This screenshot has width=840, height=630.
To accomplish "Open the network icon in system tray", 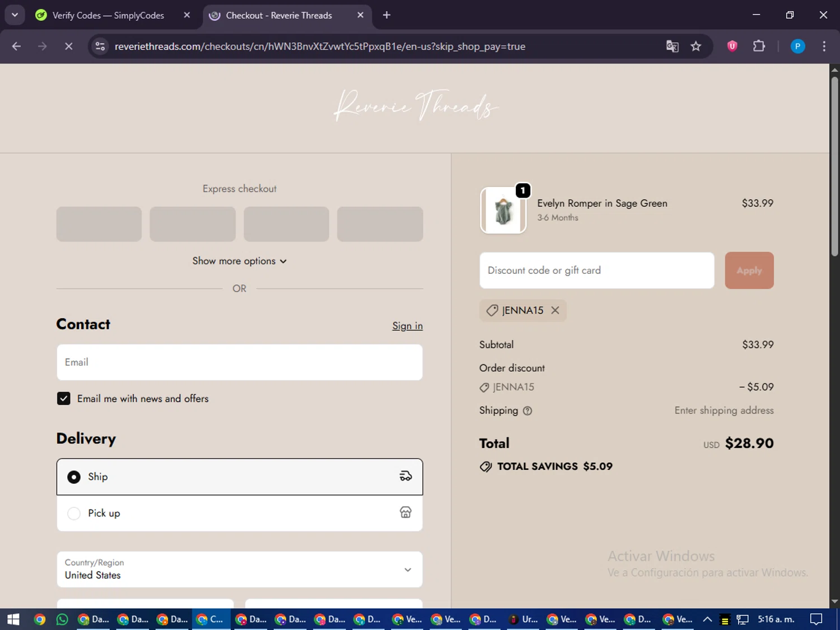I will 743,619.
